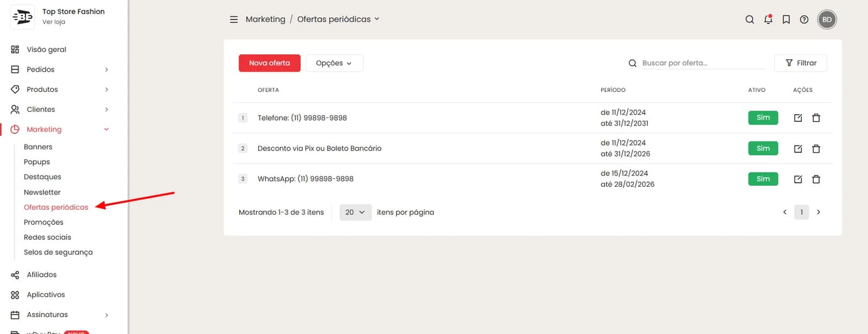
Task: Toggle Sim status for WhatsApp offer
Action: click(763, 179)
